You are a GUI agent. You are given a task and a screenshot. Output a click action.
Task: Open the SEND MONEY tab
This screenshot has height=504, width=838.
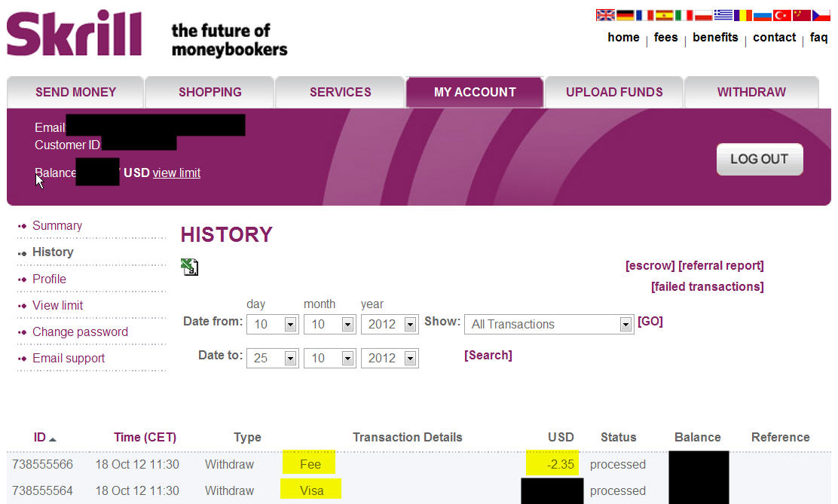point(75,92)
